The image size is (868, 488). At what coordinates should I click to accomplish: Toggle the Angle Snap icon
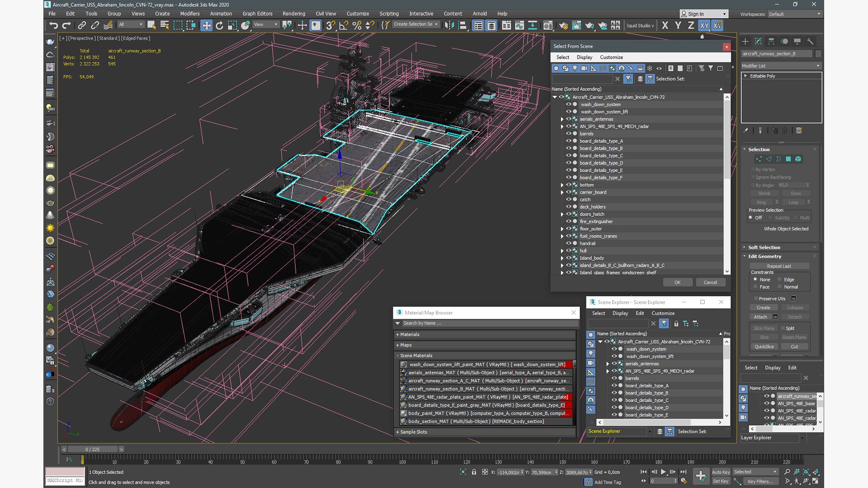(x=344, y=25)
